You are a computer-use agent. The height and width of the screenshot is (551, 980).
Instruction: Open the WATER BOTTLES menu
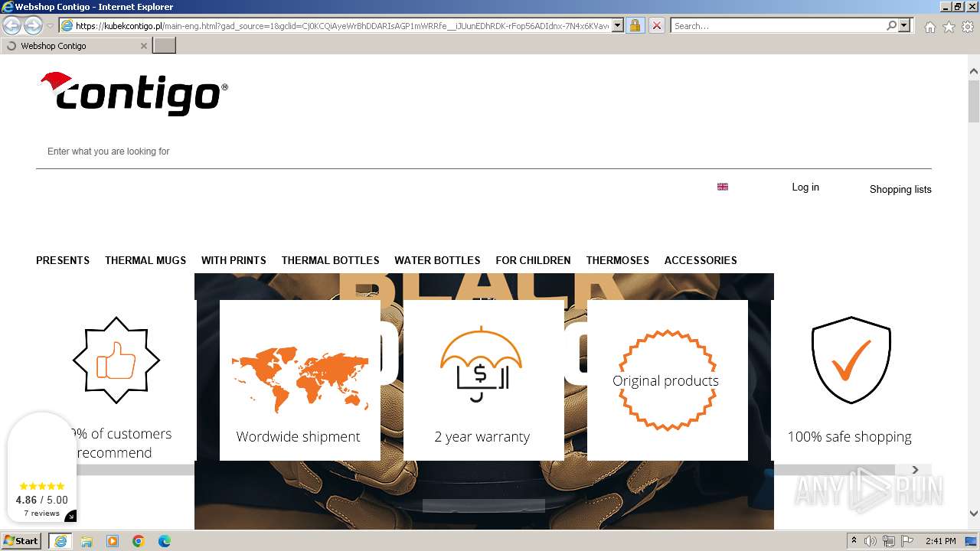[437, 260]
